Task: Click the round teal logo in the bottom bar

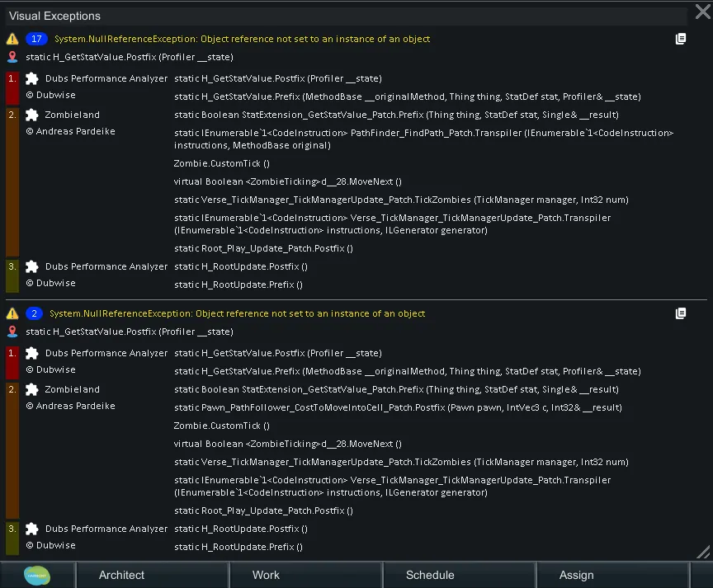Action: 37,575
